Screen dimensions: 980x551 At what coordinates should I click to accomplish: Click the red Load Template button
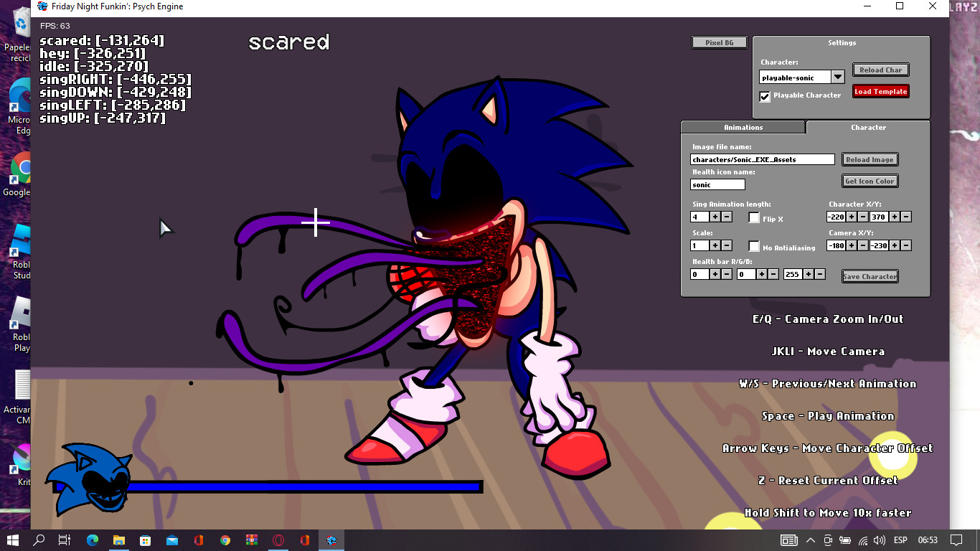pos(881,91)
